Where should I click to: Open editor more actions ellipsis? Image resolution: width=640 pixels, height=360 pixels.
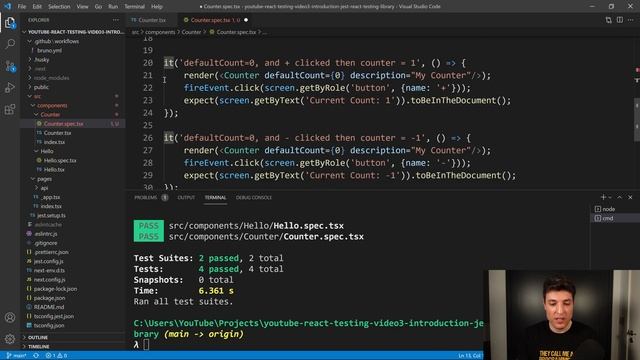(631, 20)
